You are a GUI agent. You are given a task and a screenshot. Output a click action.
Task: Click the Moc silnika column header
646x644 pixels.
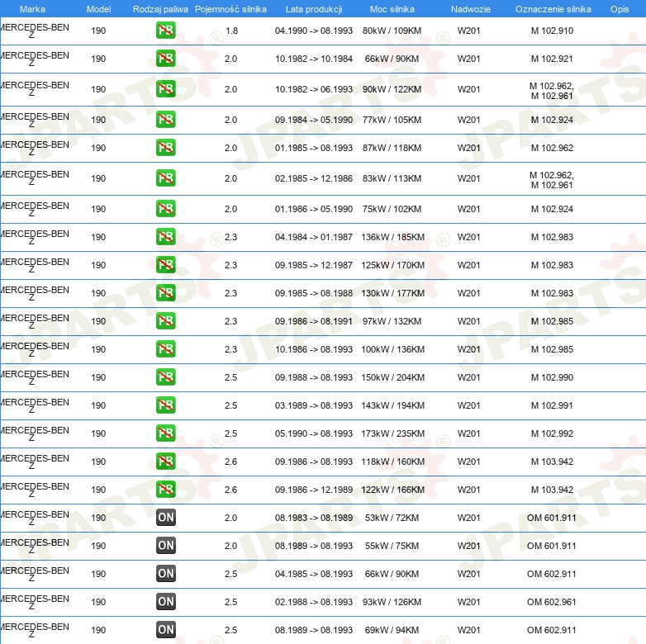(x=392, y=9)
